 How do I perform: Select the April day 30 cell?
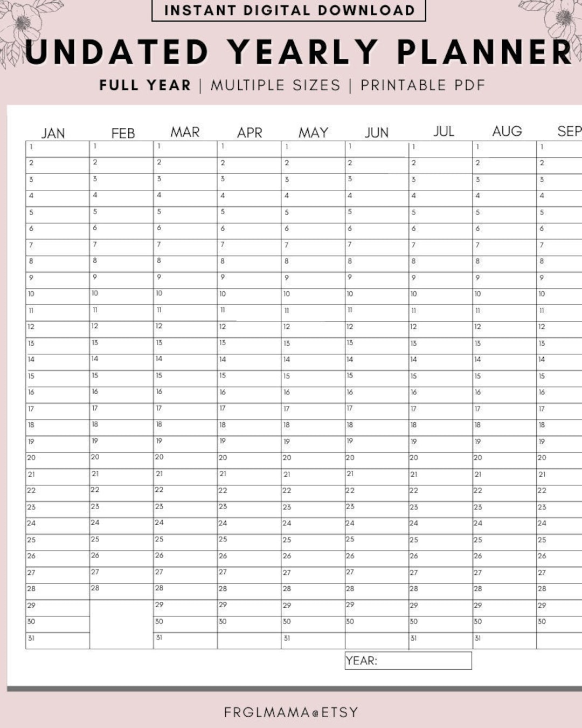point(249,624)
